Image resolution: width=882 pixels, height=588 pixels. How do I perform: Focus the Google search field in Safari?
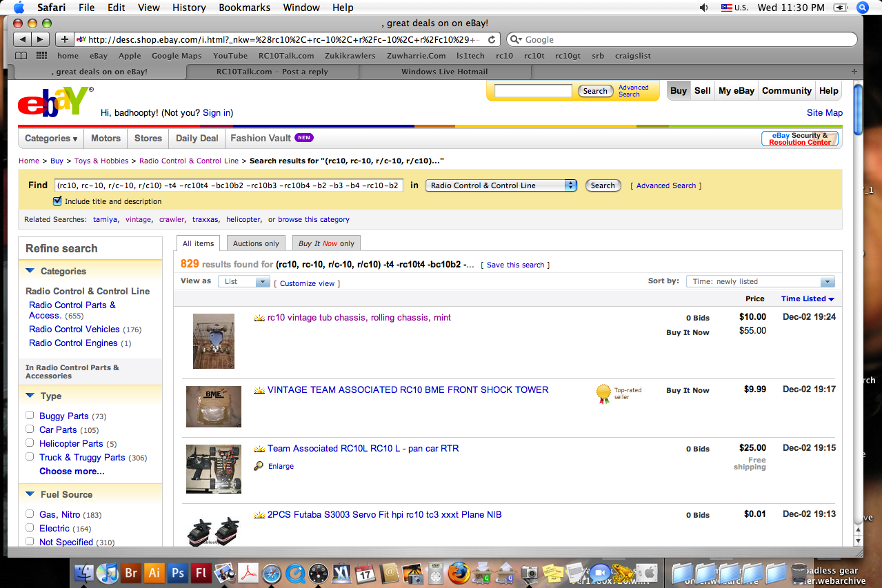(x=682, y=40)
